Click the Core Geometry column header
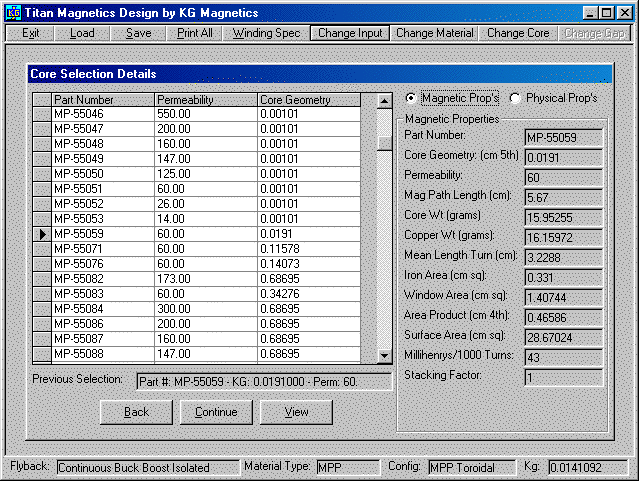Screen dimensions: 639x481 pos(309,100)
